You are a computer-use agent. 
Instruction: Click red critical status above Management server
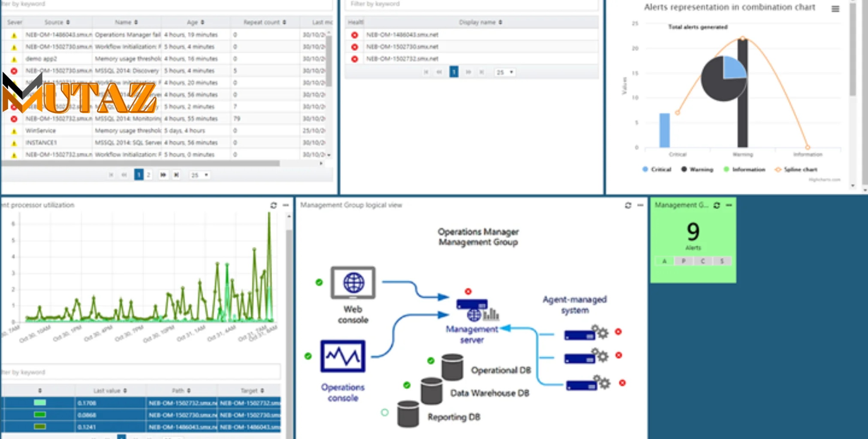tap(468, 292)
